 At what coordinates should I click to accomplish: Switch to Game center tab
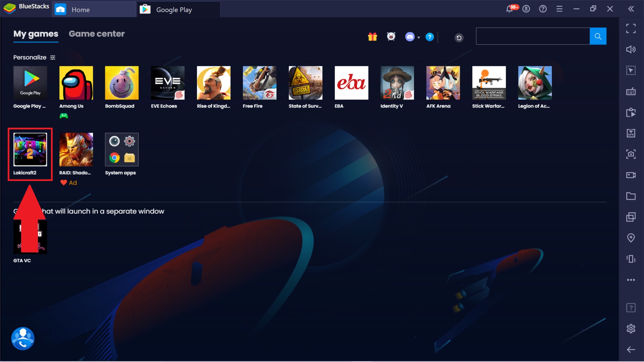[x=97, y=34]
